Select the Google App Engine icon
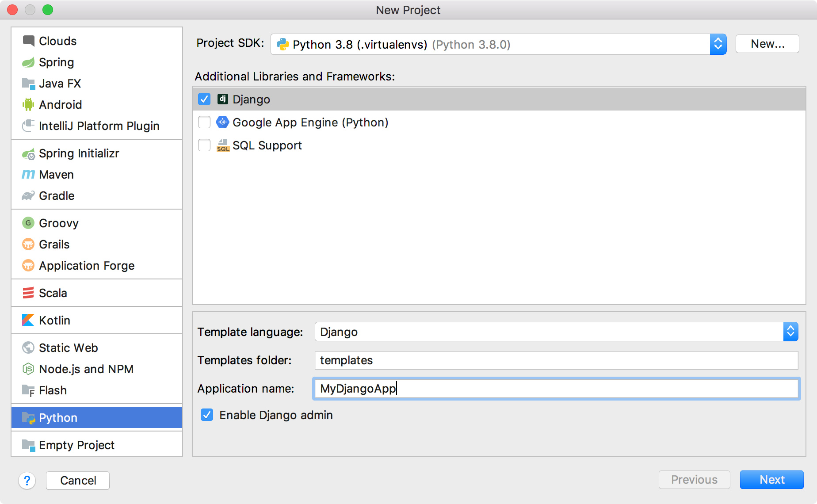 (x=222, y=122)
